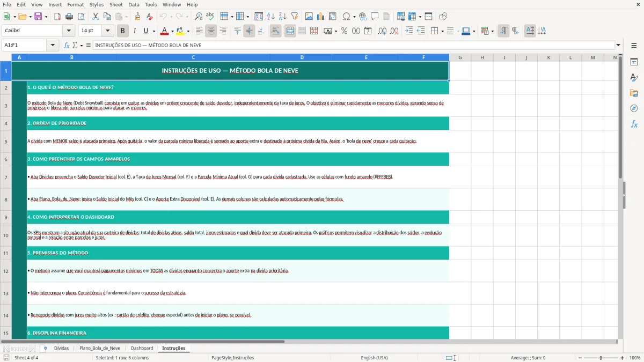Insert a comment
The image size is (644, 362).
click(375, 17)
